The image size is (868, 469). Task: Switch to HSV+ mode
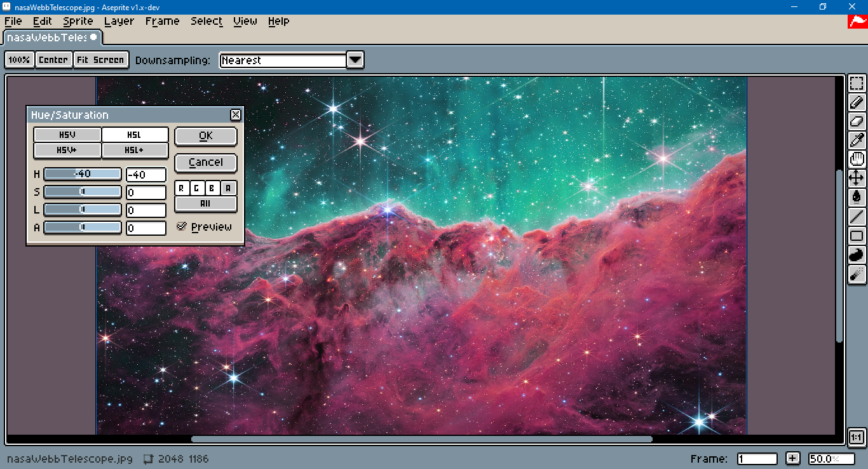67,151
